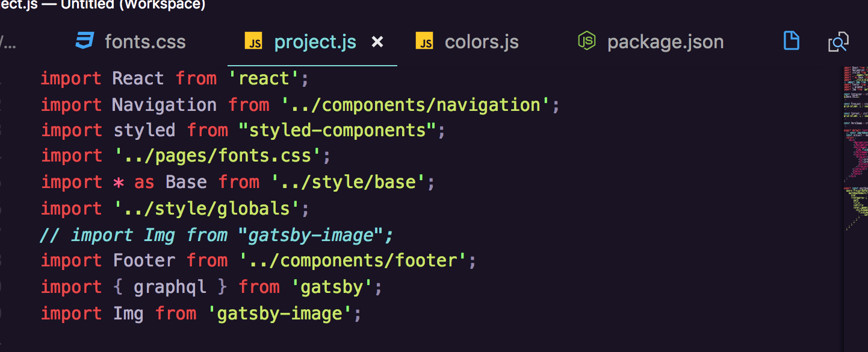The width and height of the screenshot is (868, 352).
Task: Start a search with the find-in-files icon
Action: (838, 41)
